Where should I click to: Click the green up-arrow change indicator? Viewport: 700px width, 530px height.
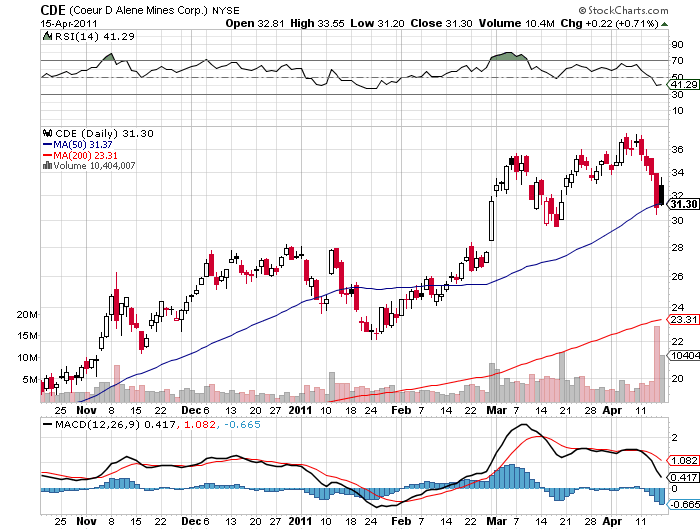click(665, 24)
